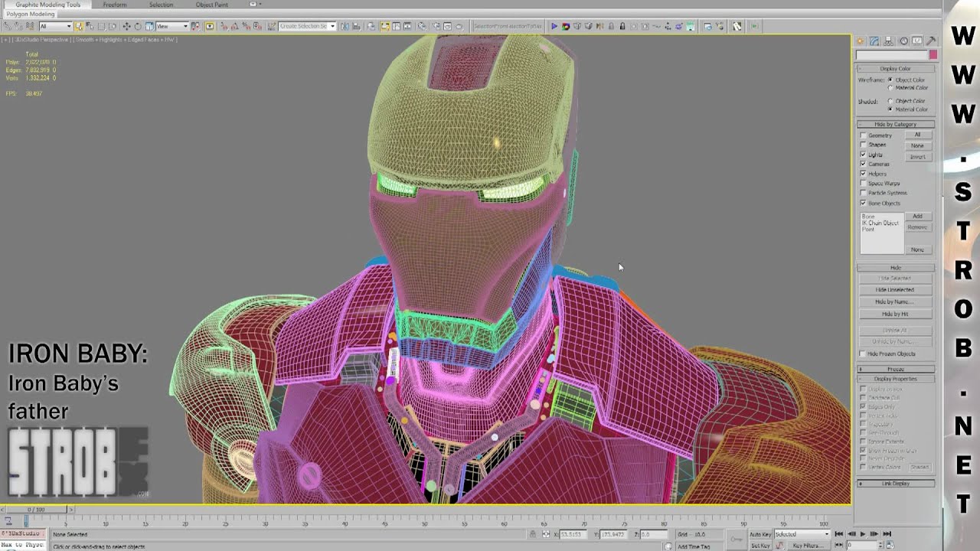Open the Hierarchy command panel

click(x=889, y=41)
